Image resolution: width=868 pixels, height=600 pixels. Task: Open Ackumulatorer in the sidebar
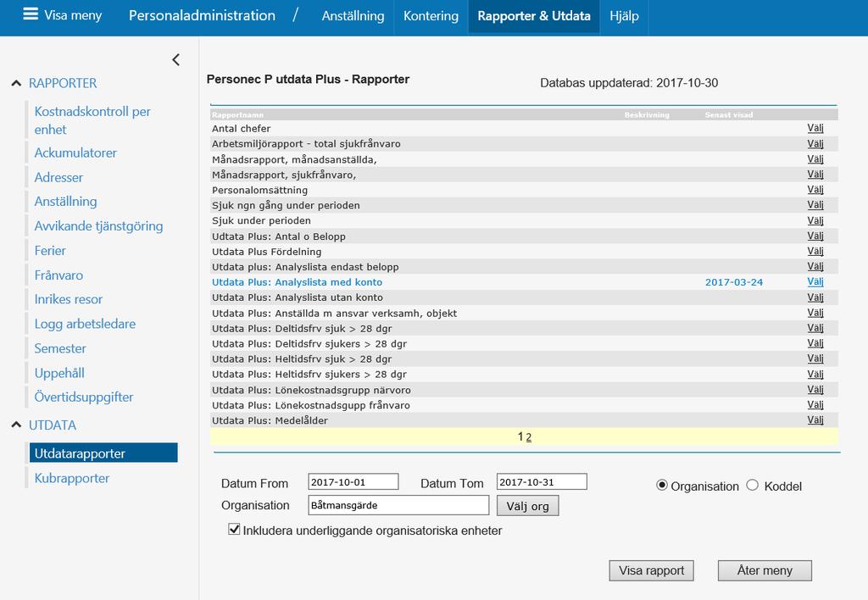click(75, 153)
